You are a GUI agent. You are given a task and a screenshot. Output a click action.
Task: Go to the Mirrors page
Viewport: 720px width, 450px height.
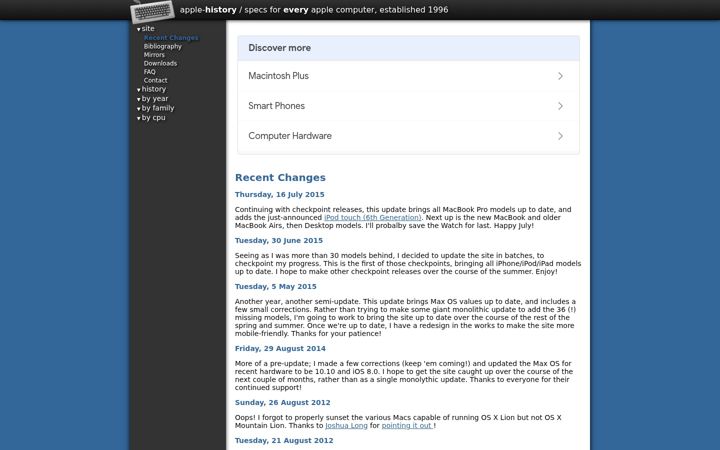coord(154,55)
